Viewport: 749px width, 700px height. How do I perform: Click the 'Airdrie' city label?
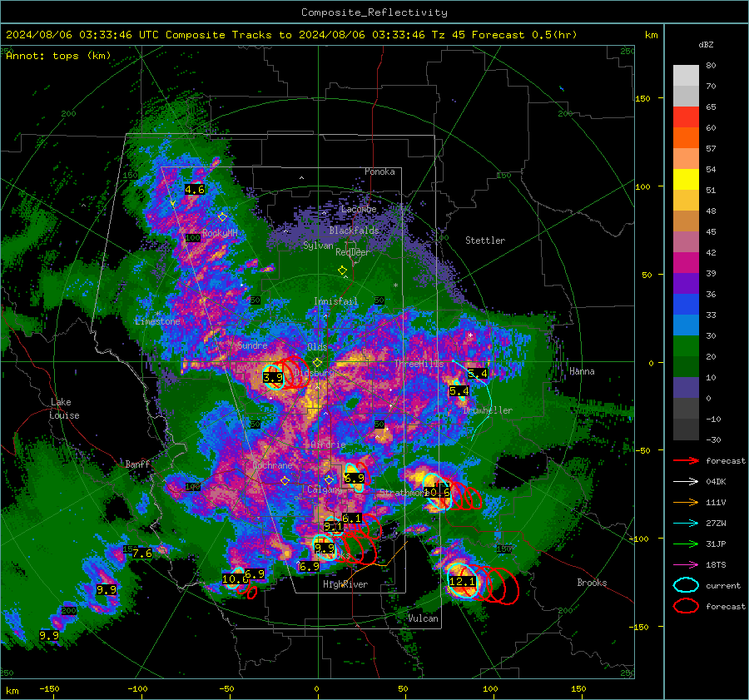click(x=328, y=444)
